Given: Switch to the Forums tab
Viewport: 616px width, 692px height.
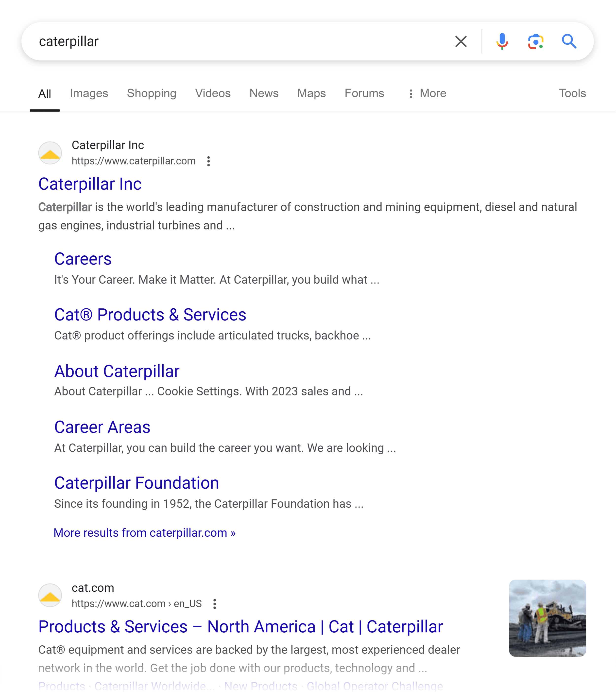Looking at the screenshot, I should pos(364,93).
